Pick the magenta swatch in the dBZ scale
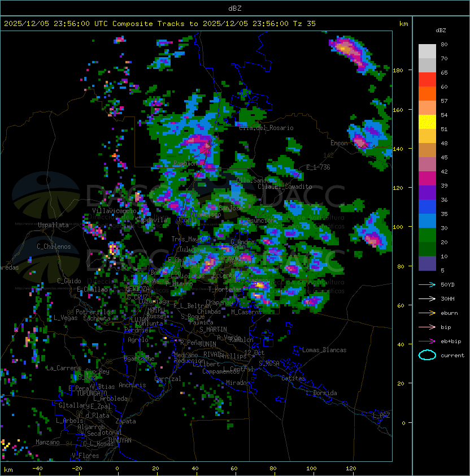This screenshot has height=476, width=470. point(427,179)
